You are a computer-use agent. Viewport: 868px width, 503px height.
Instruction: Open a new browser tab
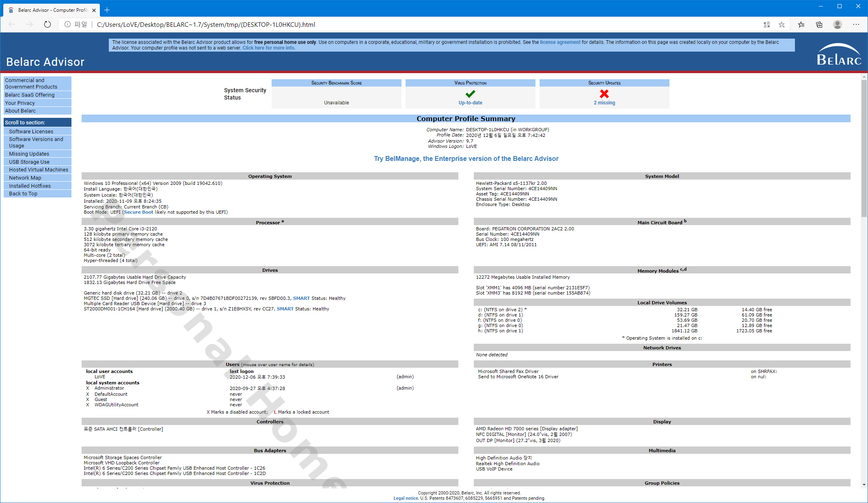point(107,10)
